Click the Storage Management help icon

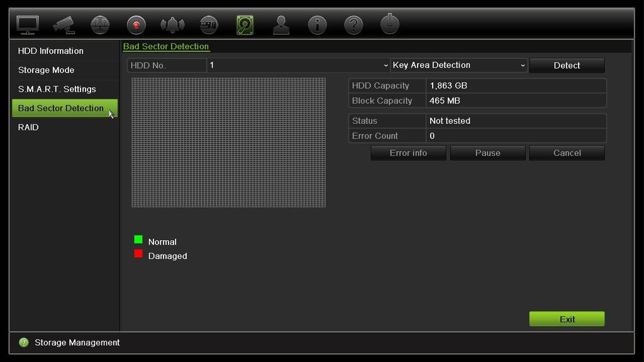tap(24, 343)
